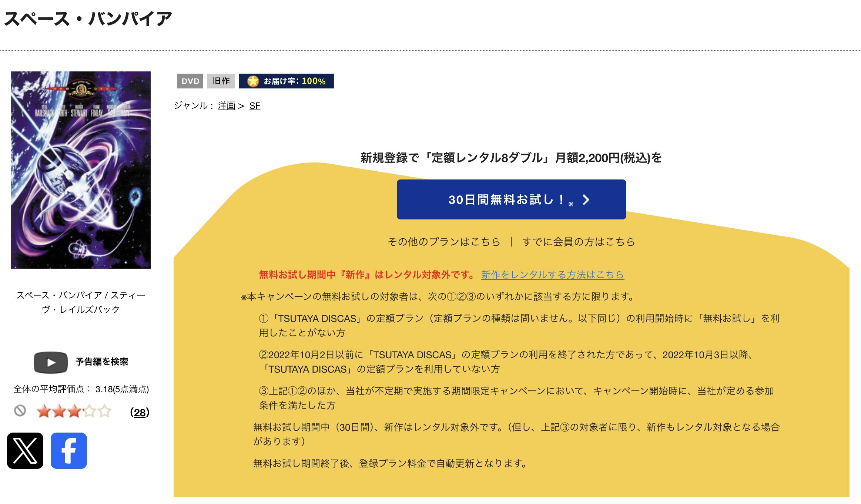Click the ※本キャンペーンの無料お試しの対象者は line
The height and width of the screenshot is (504, 861).
tap(438, 296)
